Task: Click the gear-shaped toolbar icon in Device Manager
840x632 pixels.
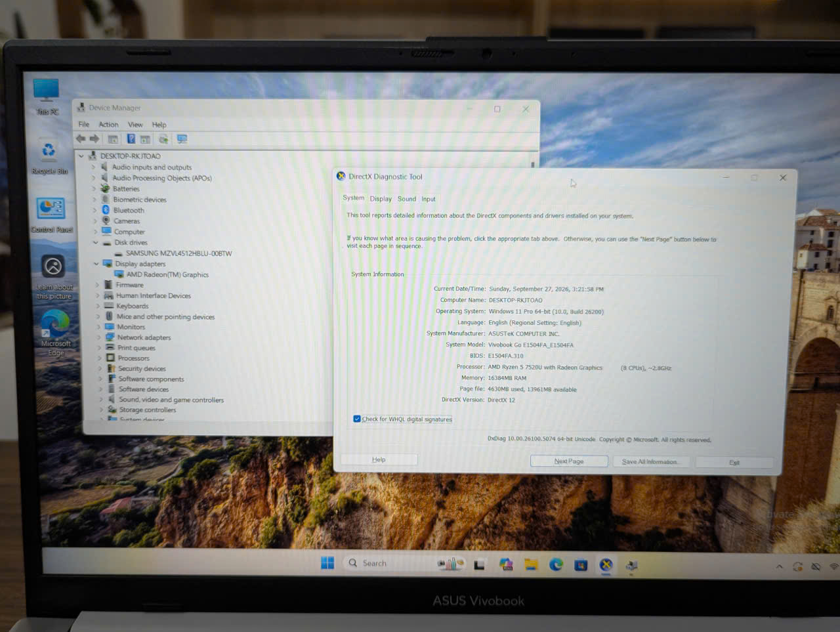Action: click(163, 139)
